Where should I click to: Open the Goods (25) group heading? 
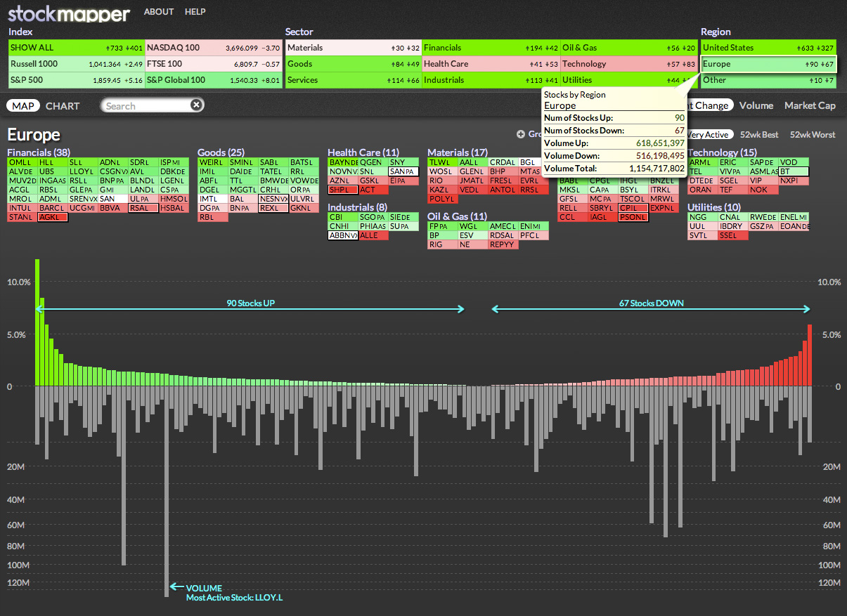point(221,152)
